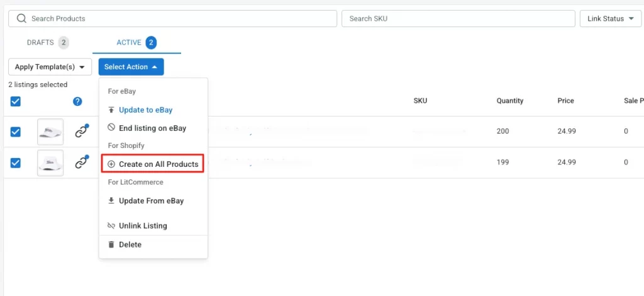Click the Price column header
Image resolution: width=644 pixels, height=296 pixels.
point(565,101)
